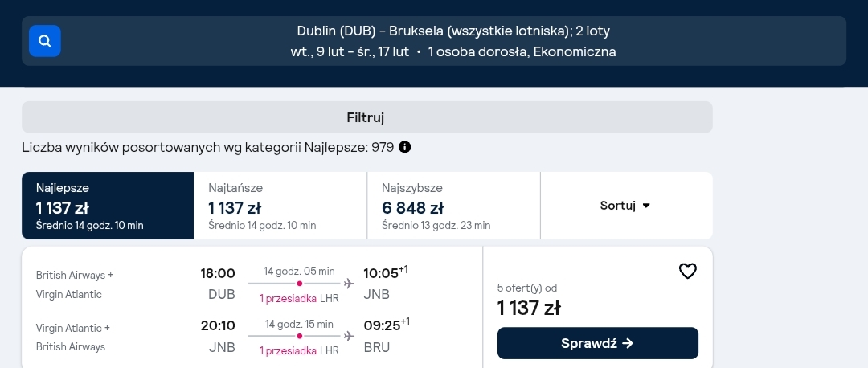Select the Najlepsze sorting tab
868x368 pixels.
108,206
